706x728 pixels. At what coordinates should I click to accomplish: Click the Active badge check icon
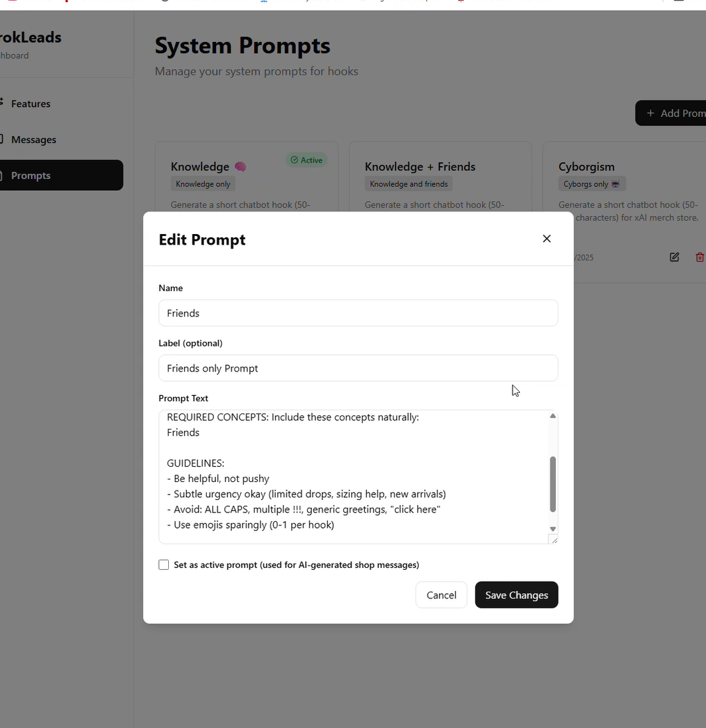(x=294, y=160)
